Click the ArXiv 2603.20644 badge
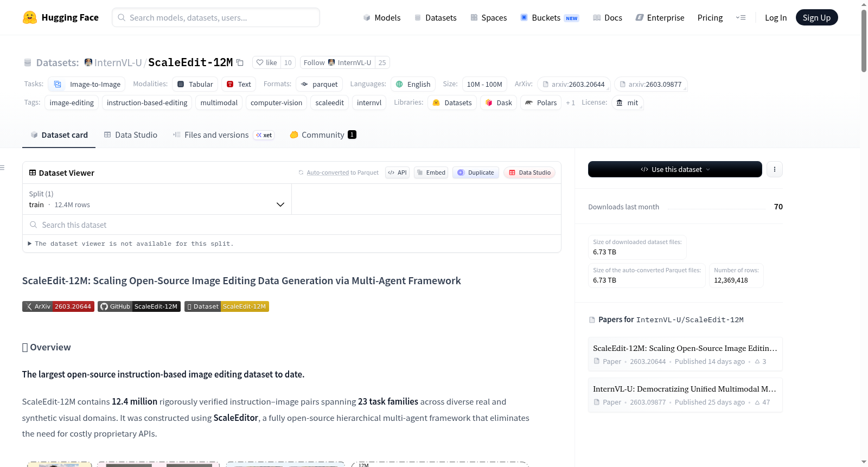868x467 pixels. (x=58, y=306)
